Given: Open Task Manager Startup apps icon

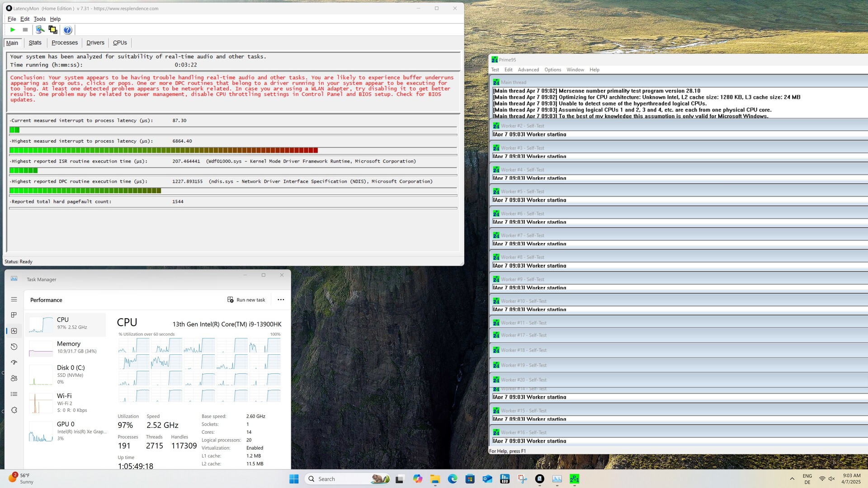Looking at the screenshot, I should (x=14, y=362).
